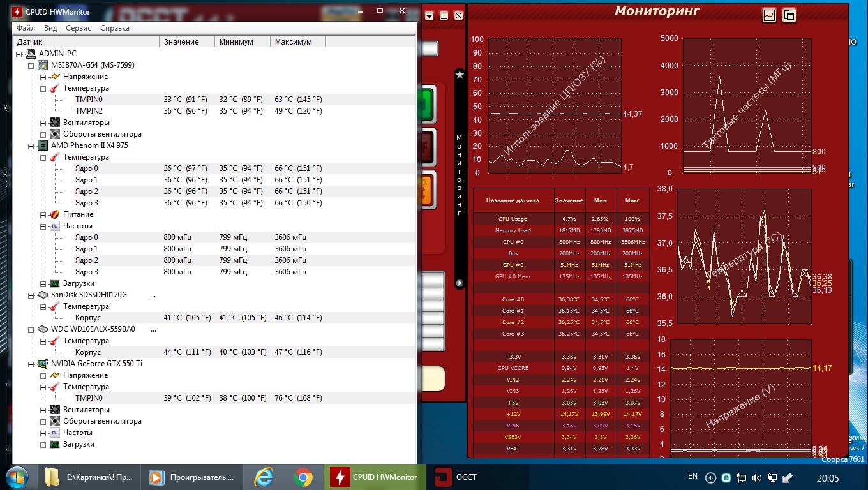Collapse the ADMIN-PC root node
This screenshot has width=868, height=490.
coord(20,54)
